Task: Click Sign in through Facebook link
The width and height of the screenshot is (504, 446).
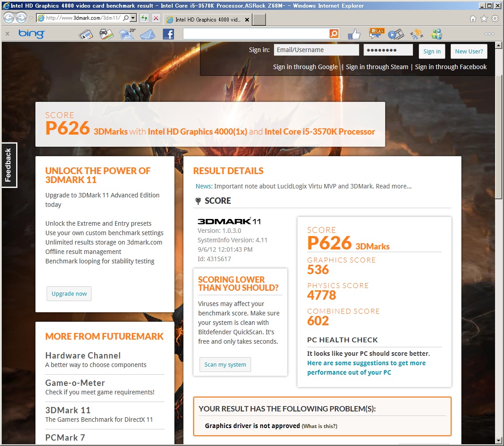Action: [451, 67]
